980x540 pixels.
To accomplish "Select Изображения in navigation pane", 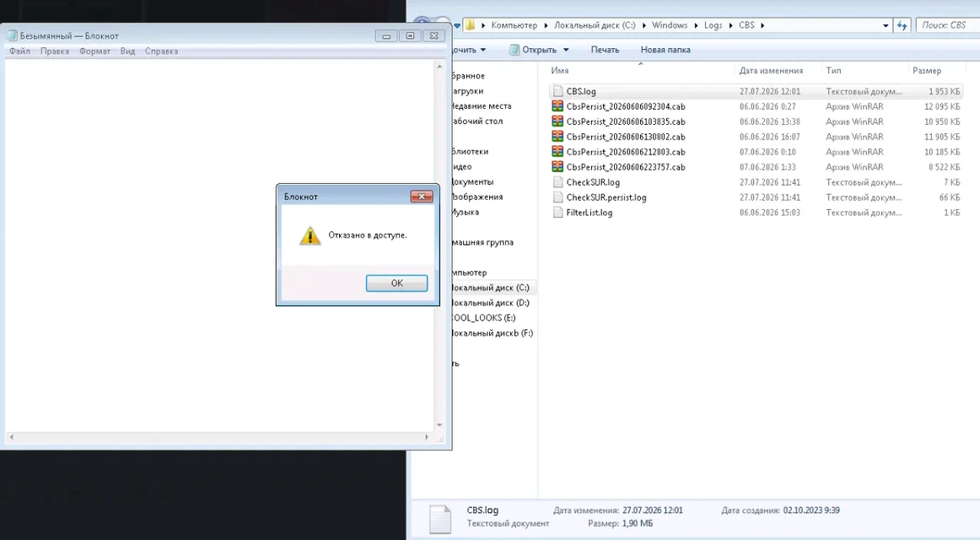I will tap(477, 197).
